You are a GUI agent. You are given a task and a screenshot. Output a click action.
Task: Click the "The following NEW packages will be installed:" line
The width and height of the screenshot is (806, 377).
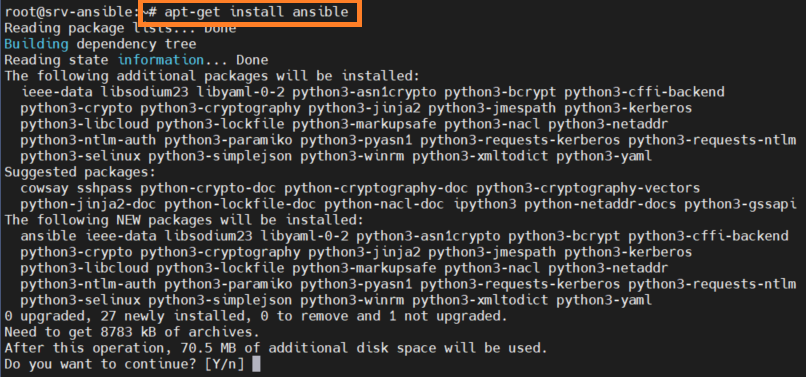click(x=184, y=220)
